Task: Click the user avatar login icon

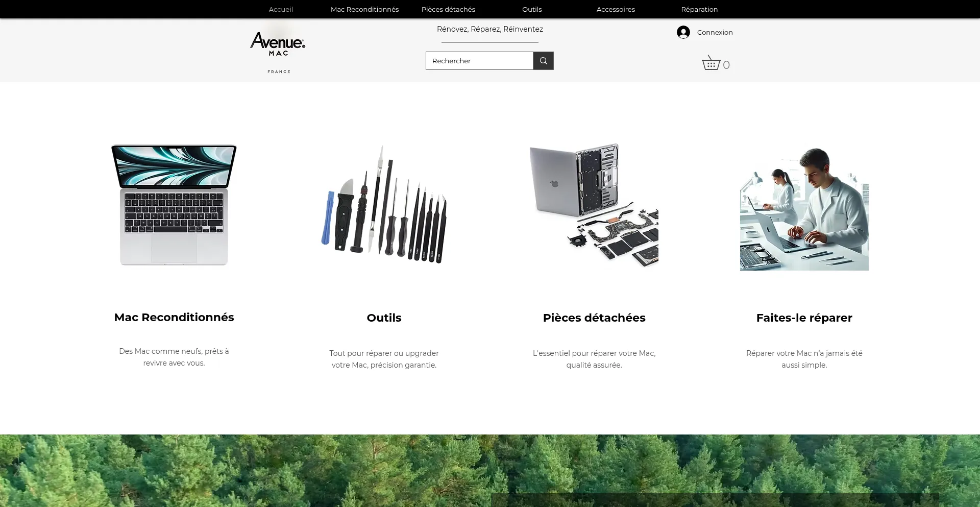Action: pos(683,32)
